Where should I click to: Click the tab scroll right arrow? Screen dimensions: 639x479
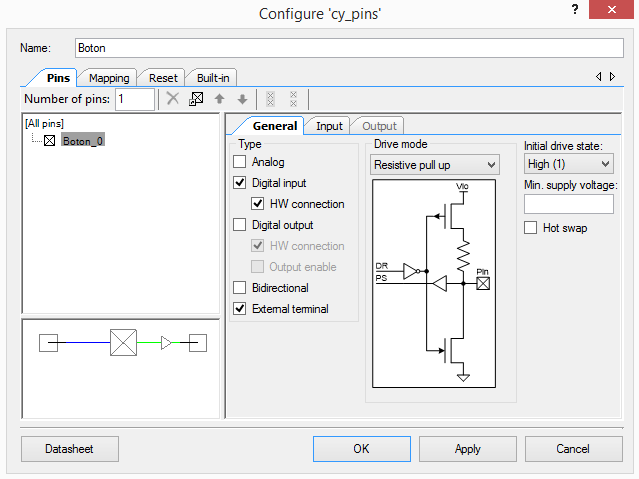612,77
